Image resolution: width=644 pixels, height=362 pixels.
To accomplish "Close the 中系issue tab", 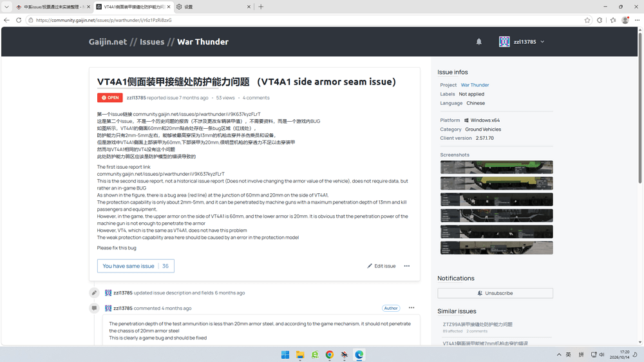I will [x=88, y=7].
